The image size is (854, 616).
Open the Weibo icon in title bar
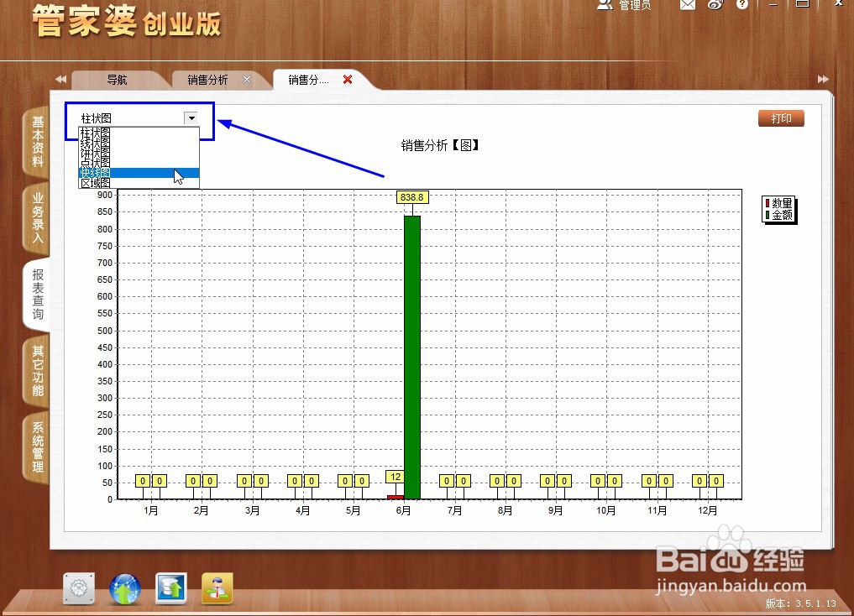coord(715,4)
